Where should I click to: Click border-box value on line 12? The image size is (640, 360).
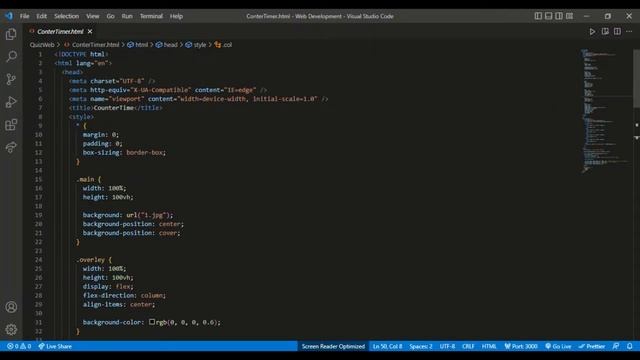(x=145, y=152)
